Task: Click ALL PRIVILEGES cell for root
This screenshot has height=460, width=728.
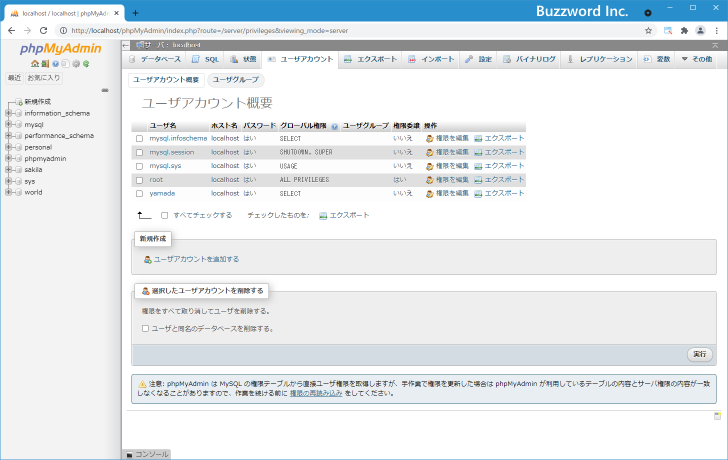Action: tap(304, 180)
